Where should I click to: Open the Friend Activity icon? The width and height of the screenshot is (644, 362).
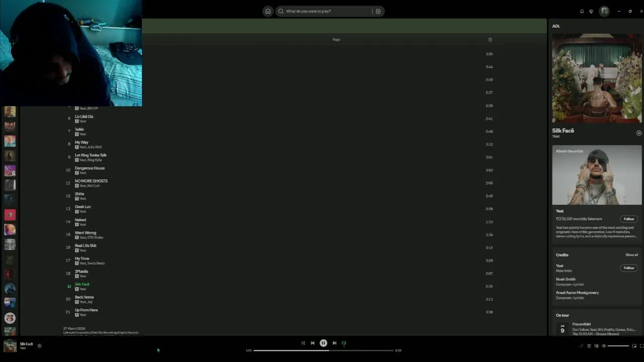(x=591, y=11)
